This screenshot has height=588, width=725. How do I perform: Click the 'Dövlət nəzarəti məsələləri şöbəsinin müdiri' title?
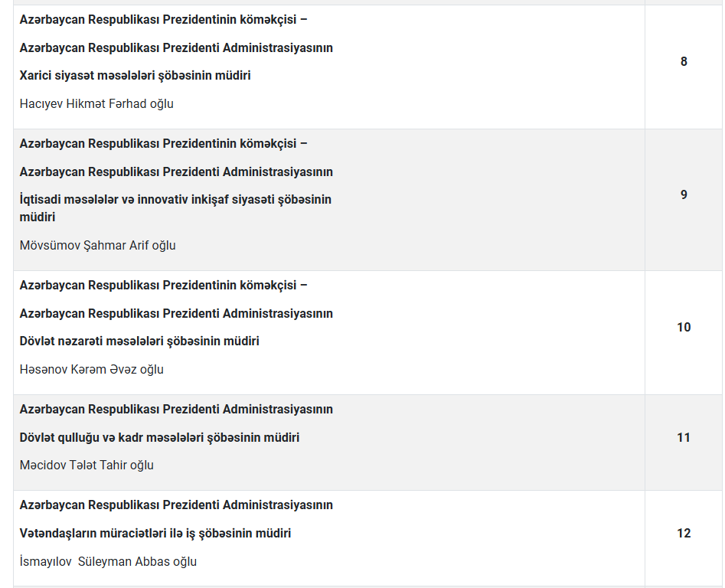139,341
